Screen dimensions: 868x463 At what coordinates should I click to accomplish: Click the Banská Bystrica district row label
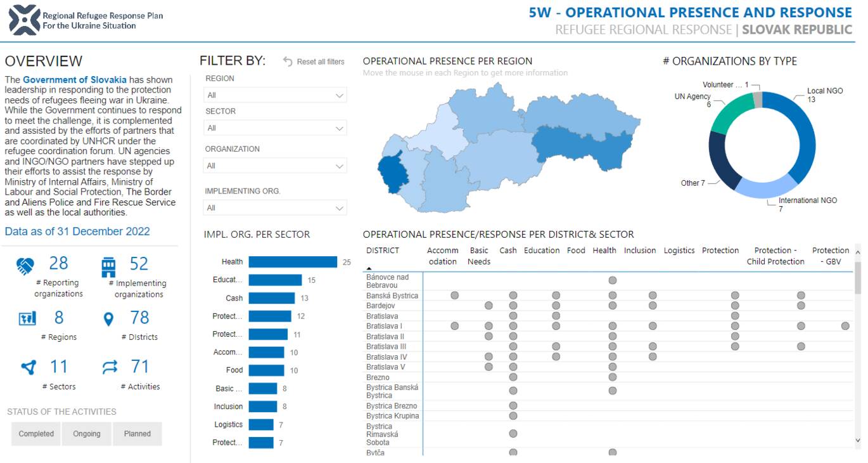(392, 296)
